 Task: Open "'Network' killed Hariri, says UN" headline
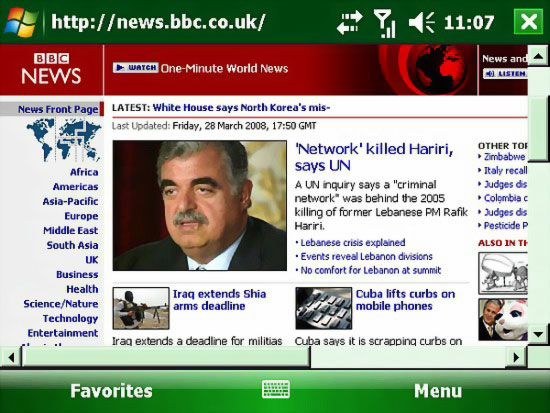(374, 157)
